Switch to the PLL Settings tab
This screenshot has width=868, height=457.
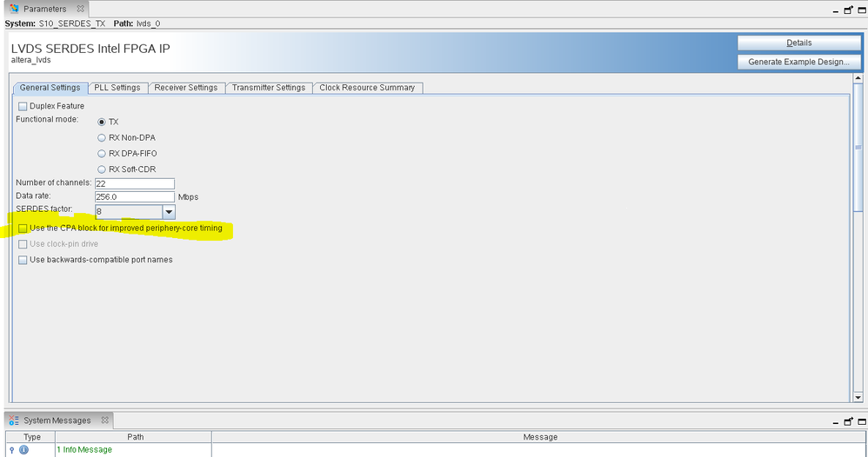[x=117, y=88]
